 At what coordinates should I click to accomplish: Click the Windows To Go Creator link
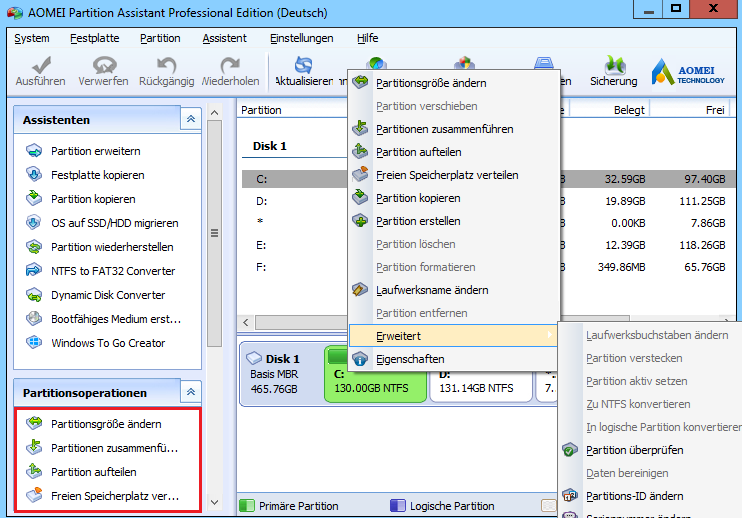coord(108,342)
